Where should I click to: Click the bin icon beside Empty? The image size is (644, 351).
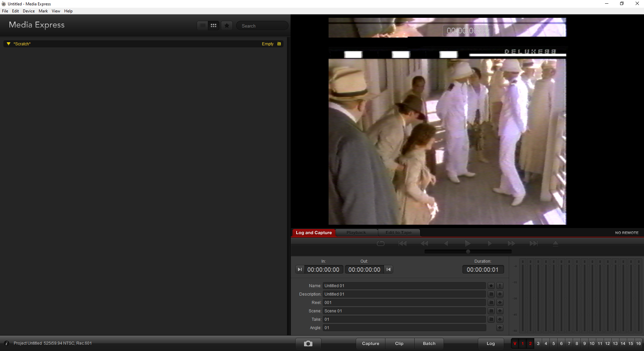click(x=279, y=44)
